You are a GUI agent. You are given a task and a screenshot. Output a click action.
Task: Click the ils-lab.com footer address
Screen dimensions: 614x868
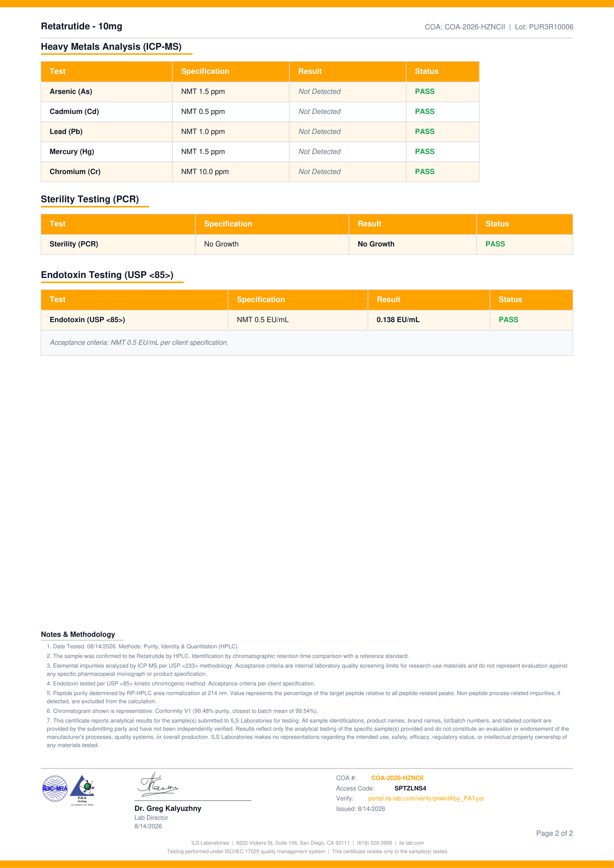(x=411, y=843)
